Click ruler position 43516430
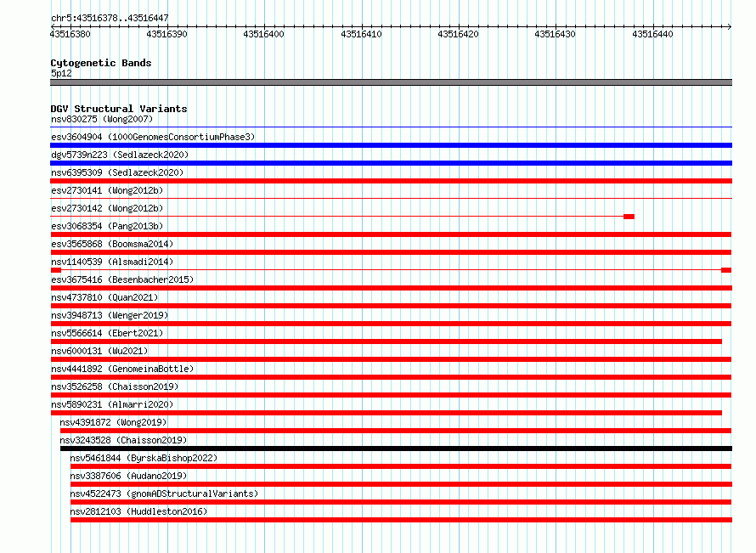 (555, 34)
